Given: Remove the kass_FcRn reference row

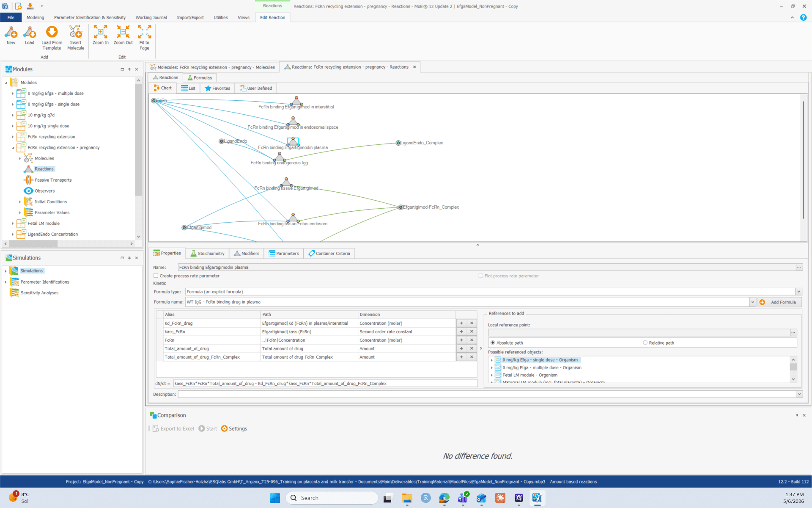Looking at the screenshot, I should (x=472, y=331).
